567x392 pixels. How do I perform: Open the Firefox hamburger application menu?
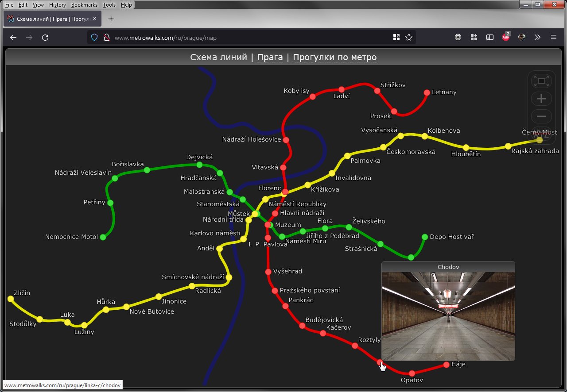(554, 38)
